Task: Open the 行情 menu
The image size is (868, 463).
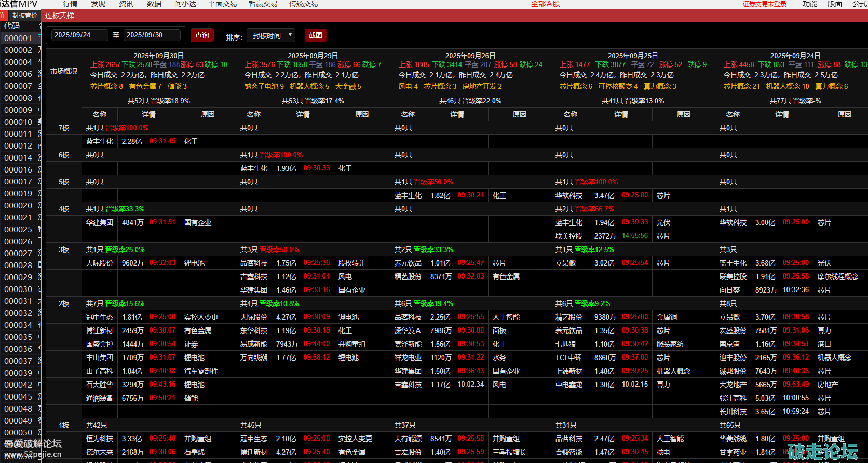Action: tap(70, 4)
